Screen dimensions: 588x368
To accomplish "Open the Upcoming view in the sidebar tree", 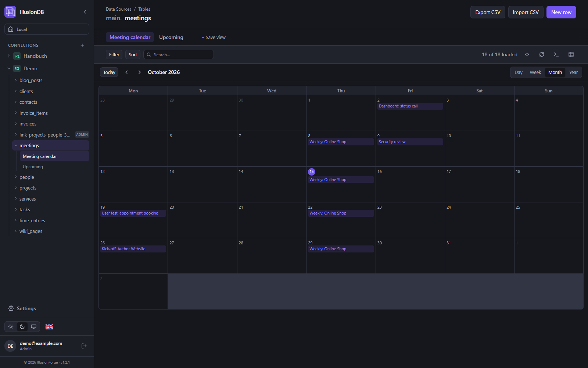I will 54,167.
